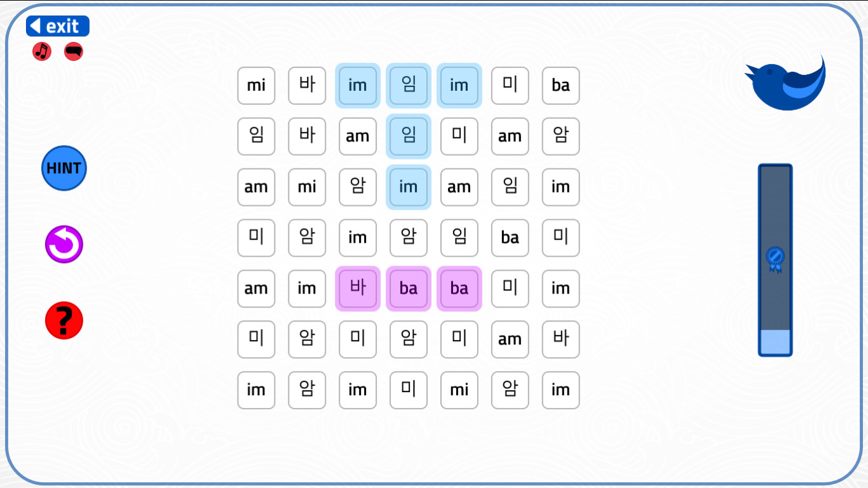Click the am tile next to 바 in row two
The image size is (868, 488).
click(358, 137)
